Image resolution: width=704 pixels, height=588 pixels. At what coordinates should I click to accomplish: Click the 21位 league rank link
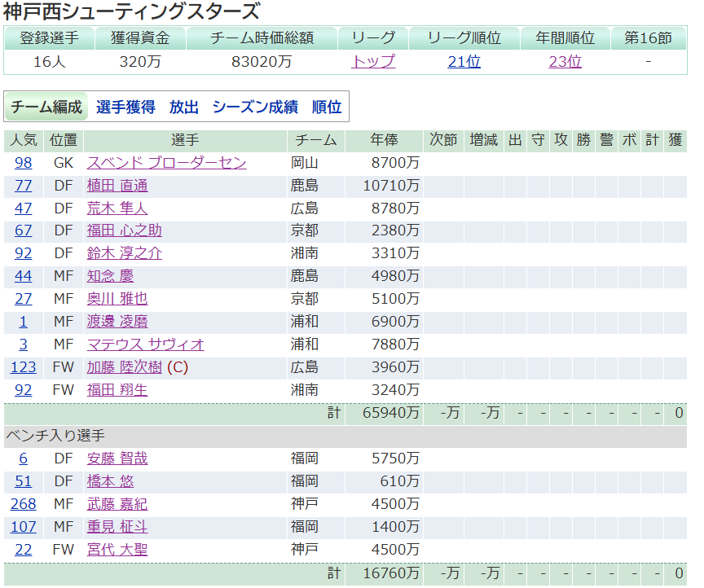464,61
